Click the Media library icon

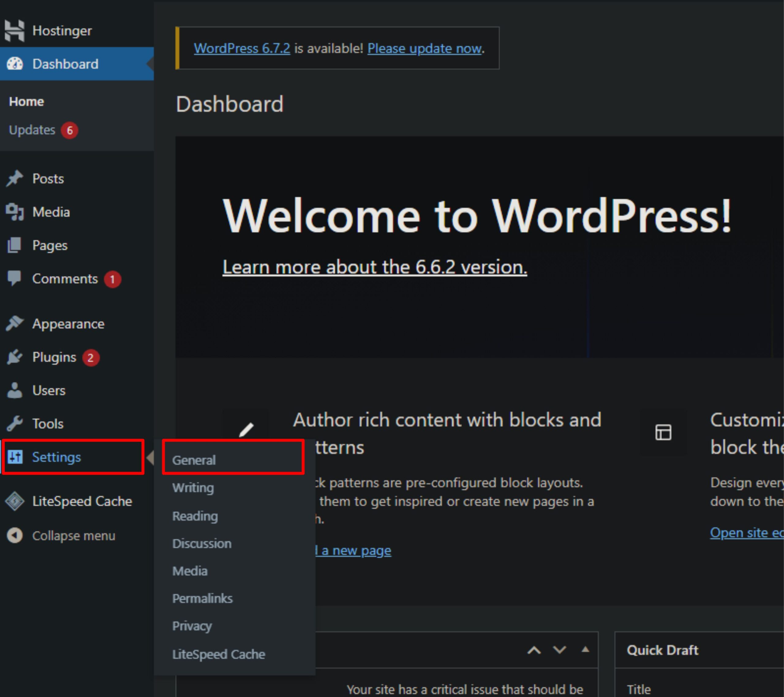[x=15, y=212]
